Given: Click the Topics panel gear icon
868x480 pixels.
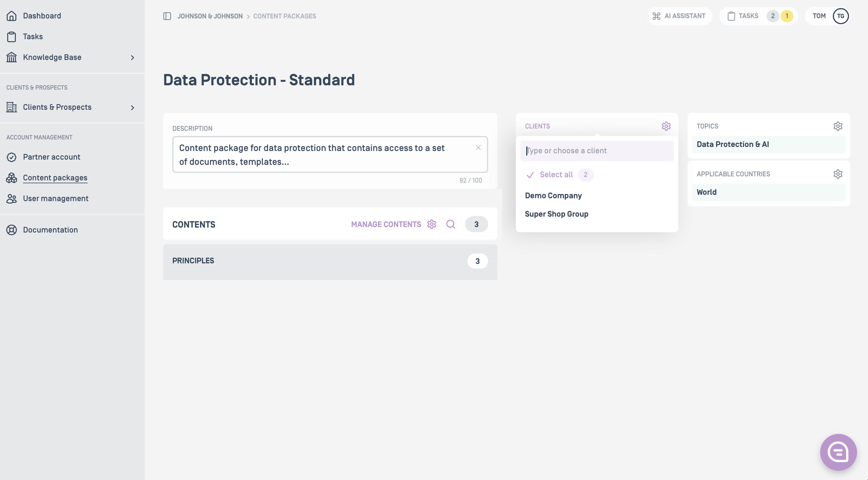Looking at the screenshot, I should (838, 126).
